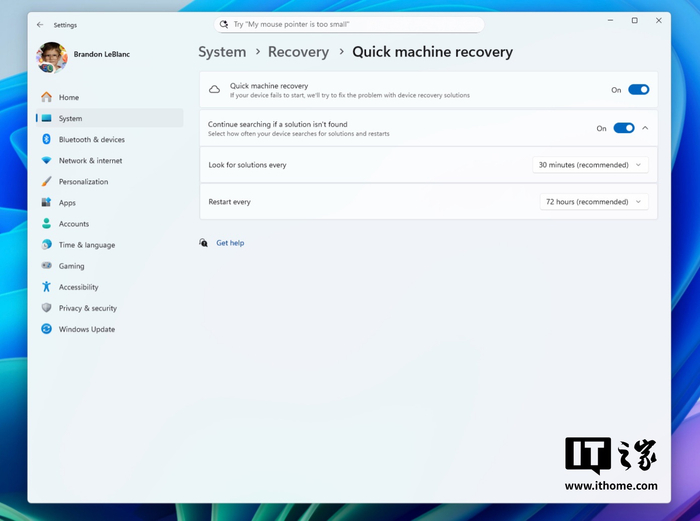Click the Network & internet wifi icon
Image resolution: width=700 pixels, height=521 pixels.
click(x=46, y=160)
